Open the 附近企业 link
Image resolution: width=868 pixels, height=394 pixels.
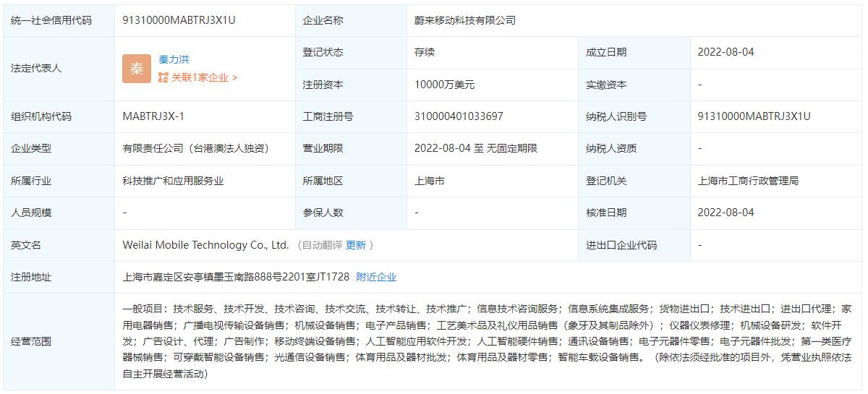pos(376,277)
